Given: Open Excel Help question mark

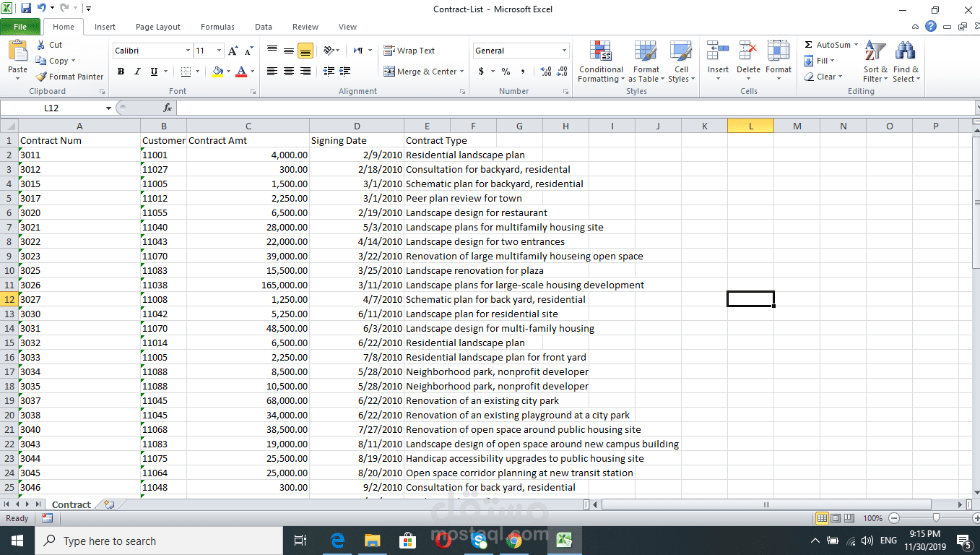Looking at the screenshot, I should coord(931,27).
